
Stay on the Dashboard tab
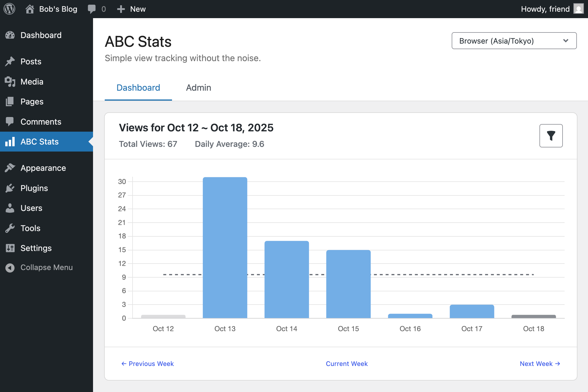(x=138, y=87)
